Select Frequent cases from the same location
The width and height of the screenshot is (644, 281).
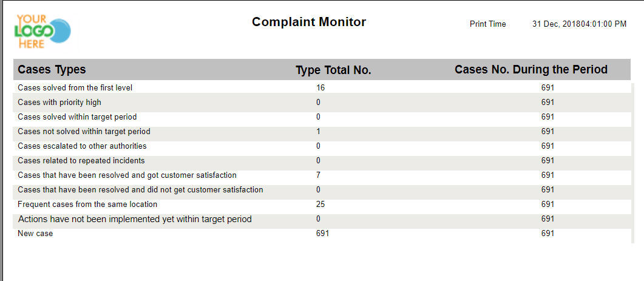pyautogui.click(x=322, y=204)
